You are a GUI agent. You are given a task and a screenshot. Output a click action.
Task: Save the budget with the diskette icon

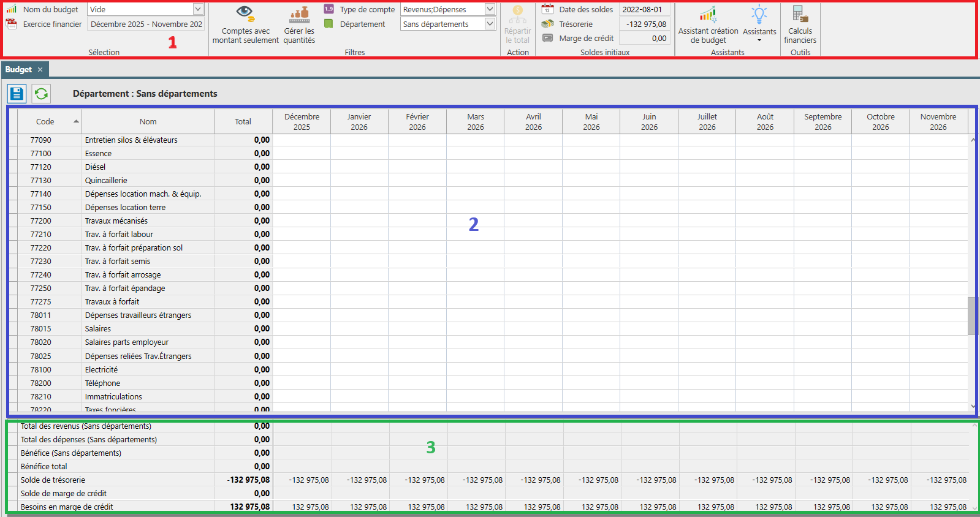tap(17, 94)
